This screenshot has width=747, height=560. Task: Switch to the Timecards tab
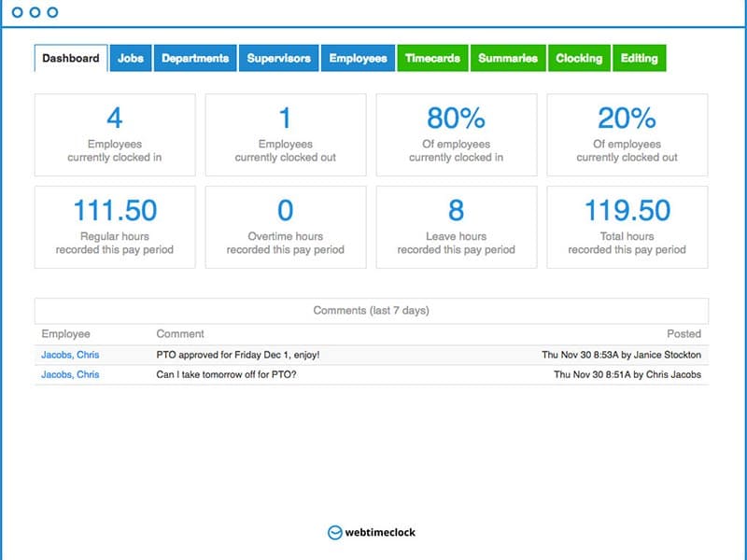point(431,58)
